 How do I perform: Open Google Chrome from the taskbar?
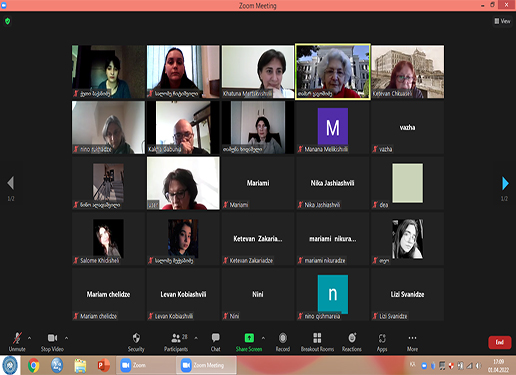(33, 365)
